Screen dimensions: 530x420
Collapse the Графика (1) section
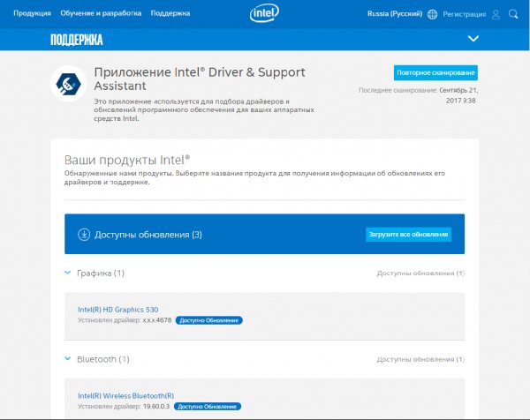68,273
